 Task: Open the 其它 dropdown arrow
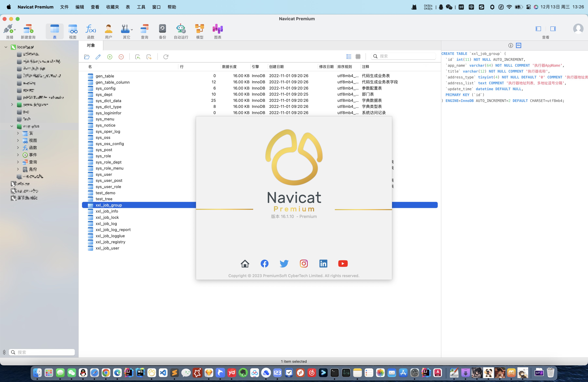[132, 30]
